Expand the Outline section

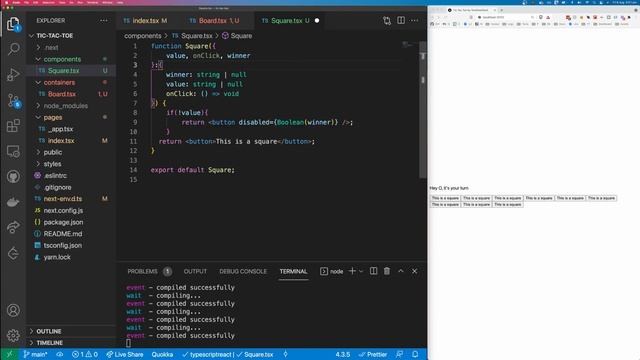coord(49,331)
